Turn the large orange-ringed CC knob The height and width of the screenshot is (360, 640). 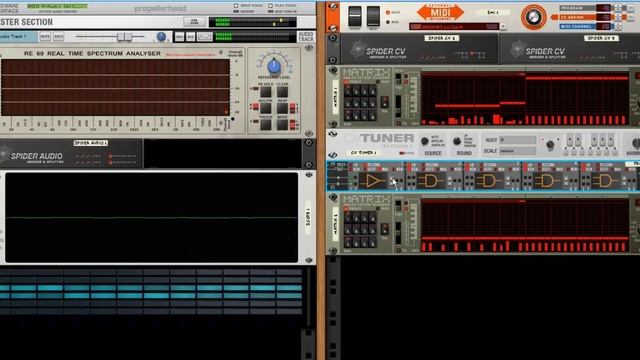point(533,17)
